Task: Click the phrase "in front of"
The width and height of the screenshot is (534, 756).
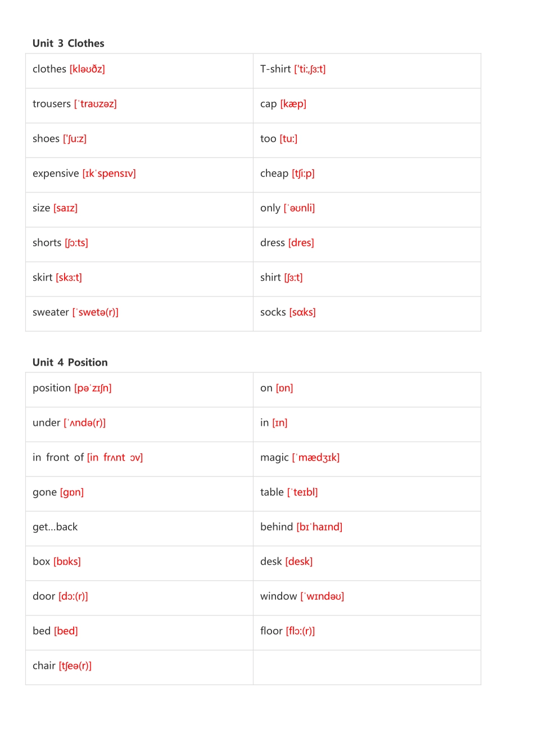Action: [58, 457]
